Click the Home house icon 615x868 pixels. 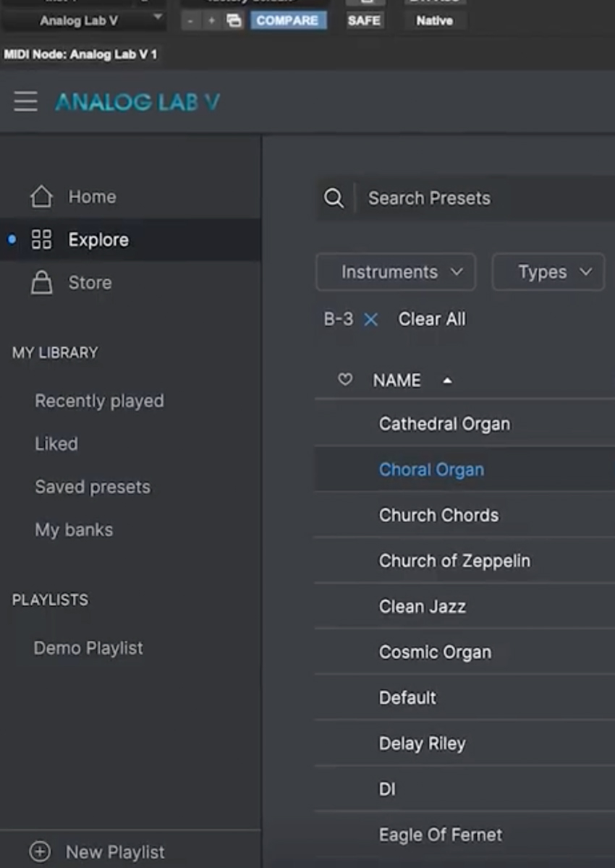(41, 197)
